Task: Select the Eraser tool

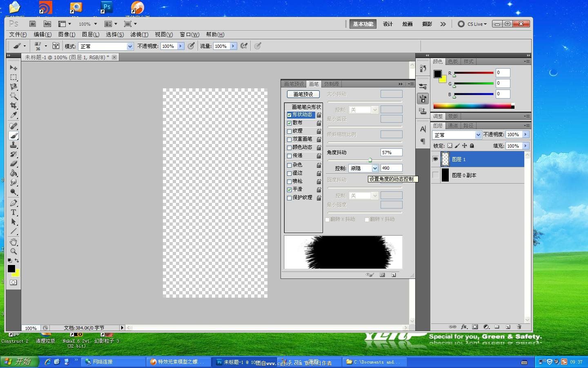Action: [13, 164]
